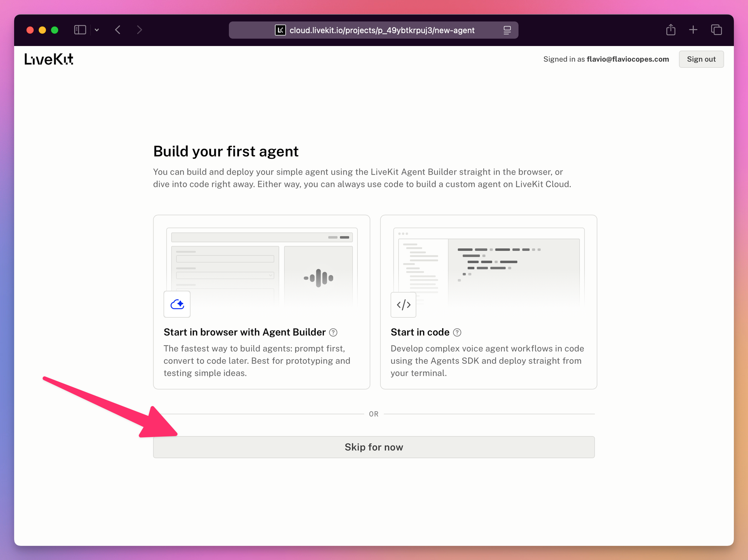Open the LiveKit logo home link
This screenshot has width=748, height=560.
click(x=49, y=59)
